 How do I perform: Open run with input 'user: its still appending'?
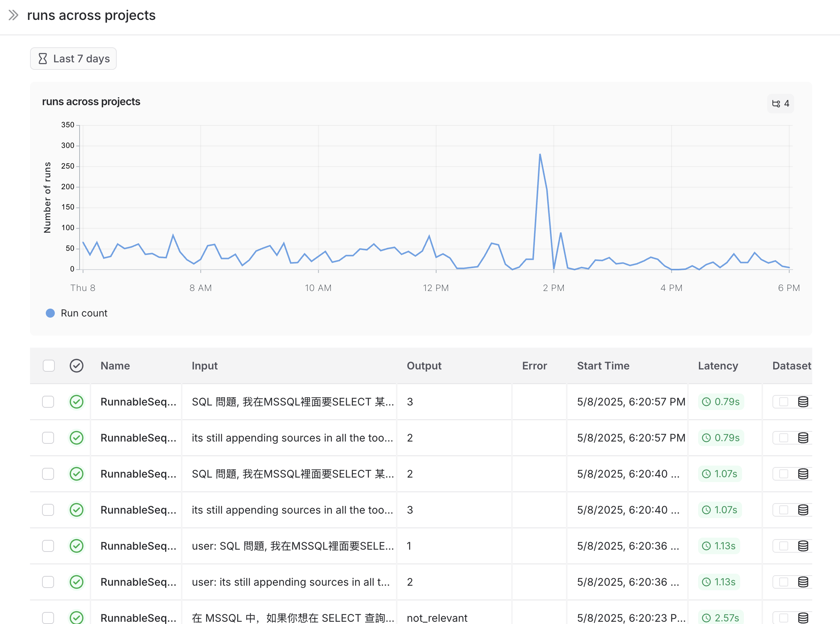pyautogui.click(x=290, y=582)
